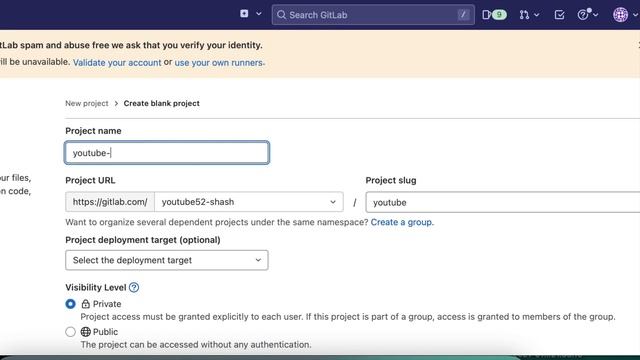
Task: Select the Private visibility radio button
Action: pyautogui.click(x=71, y=304)
